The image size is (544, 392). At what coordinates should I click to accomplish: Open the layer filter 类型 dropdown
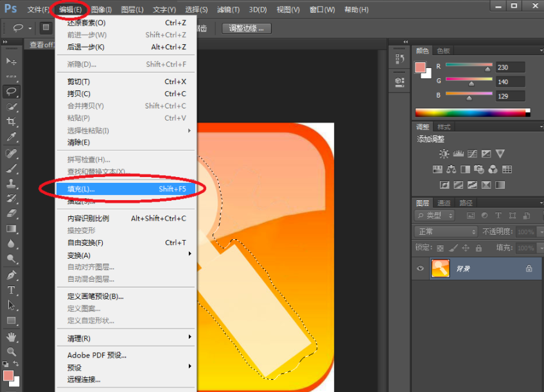(435, 216)
